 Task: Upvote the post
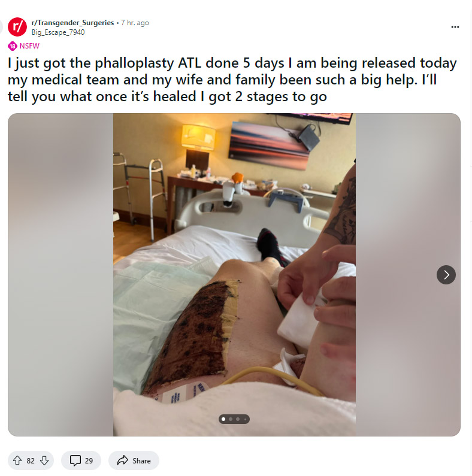[x=17, y=460]
